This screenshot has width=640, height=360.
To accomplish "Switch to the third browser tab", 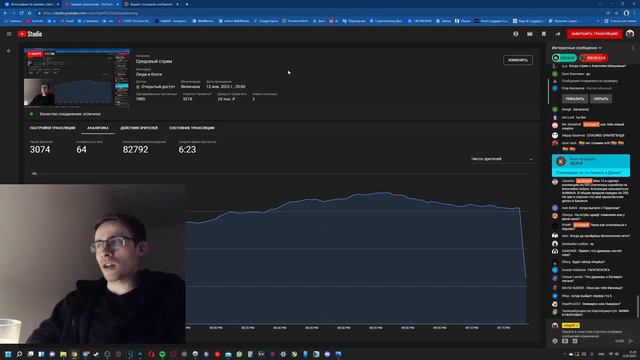I will pyautogui.click(x=151, y=4).
